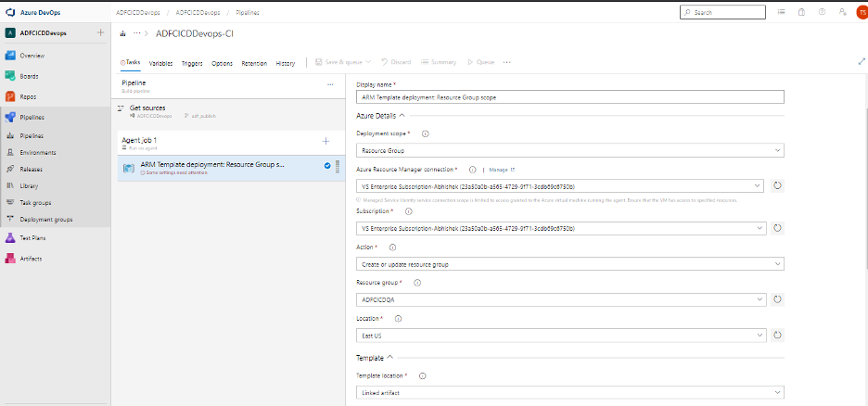Open User settings icon in header
The width and height of the screenshot is (868, 406).
coord(842,12)
